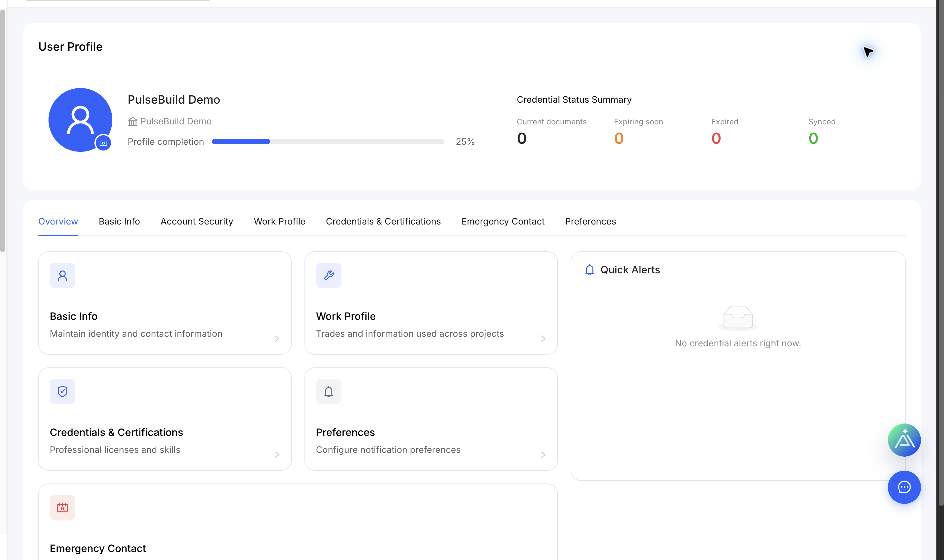Click the blue user avatar picture
The height and width of the screenshot is (560, 944).
tap(80, 120)
